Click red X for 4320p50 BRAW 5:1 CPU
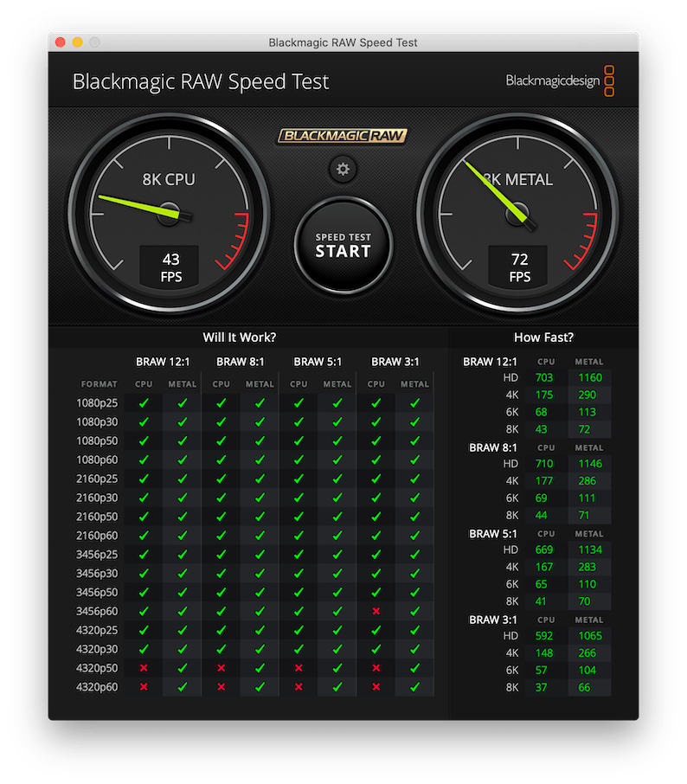This screenshot has height=784, width=687. [299, 667]
